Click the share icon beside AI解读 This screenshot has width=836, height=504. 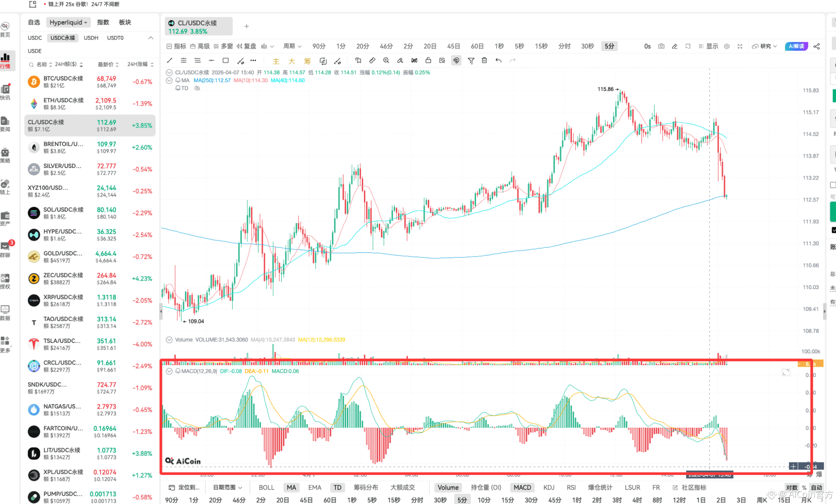tap(817, 46)
